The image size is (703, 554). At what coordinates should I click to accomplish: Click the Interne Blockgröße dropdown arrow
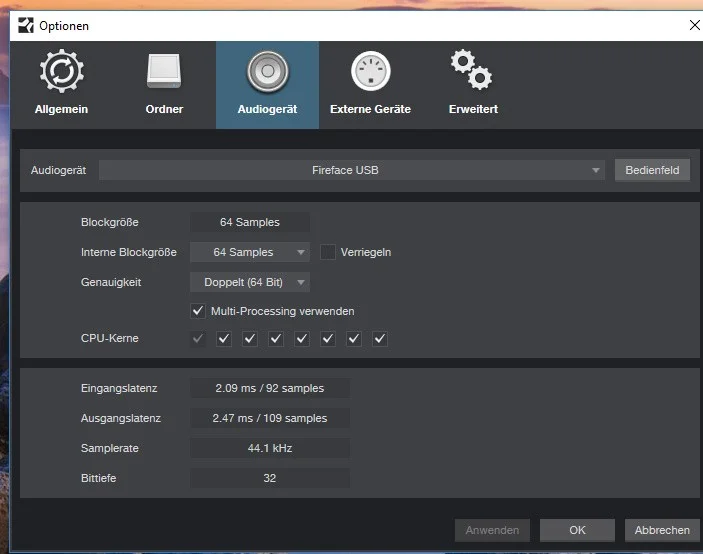click(x=301, y=252)
